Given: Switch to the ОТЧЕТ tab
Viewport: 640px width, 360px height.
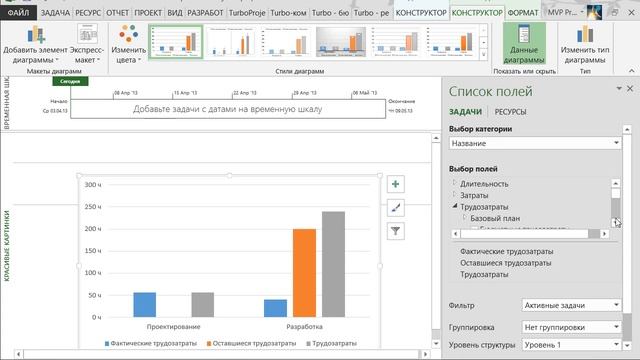Looking at the screenshot, I should click(118, 13).
